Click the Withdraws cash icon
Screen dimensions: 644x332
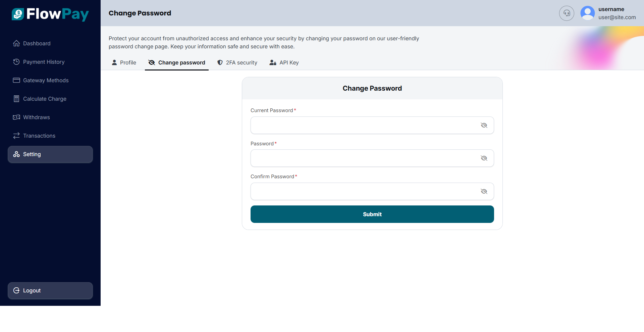pos(16,117)
